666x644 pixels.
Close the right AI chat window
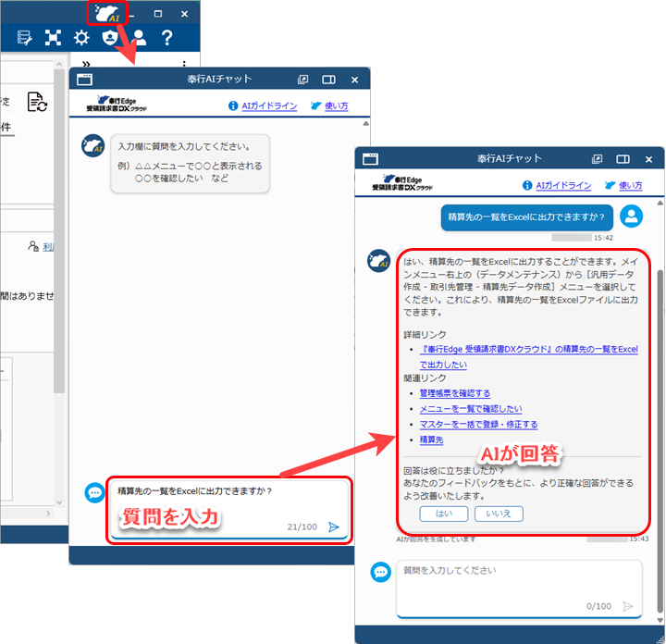(x=648, y=159)
